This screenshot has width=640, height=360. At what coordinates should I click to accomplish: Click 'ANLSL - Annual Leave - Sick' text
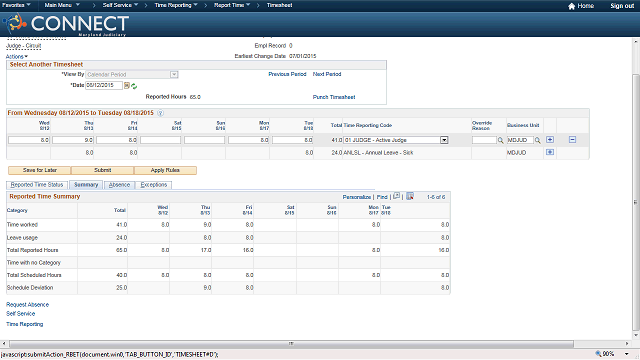[x=378, y=153]
